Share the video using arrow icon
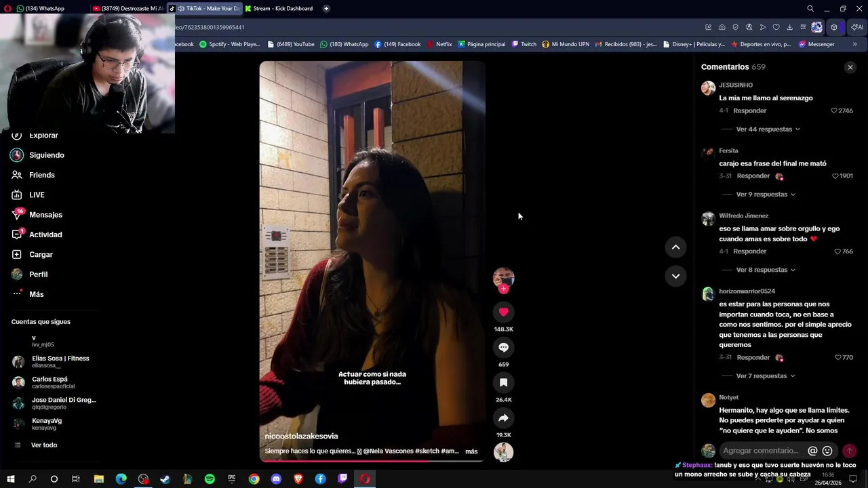Viewport: 868px width, 488px height. click(503, 418)
